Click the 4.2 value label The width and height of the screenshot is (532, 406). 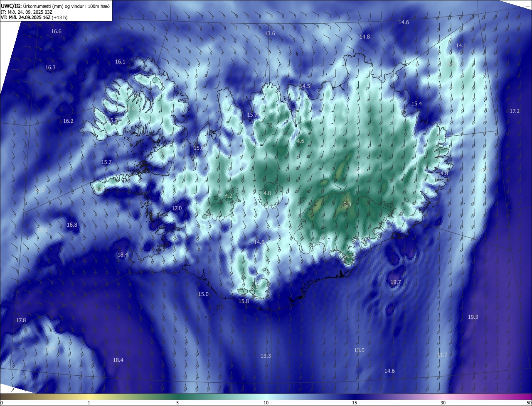coord(229,196)
